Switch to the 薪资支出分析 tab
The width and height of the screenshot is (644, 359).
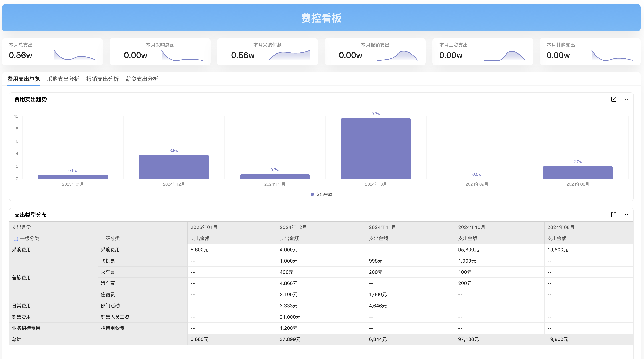tap(142, 79)
